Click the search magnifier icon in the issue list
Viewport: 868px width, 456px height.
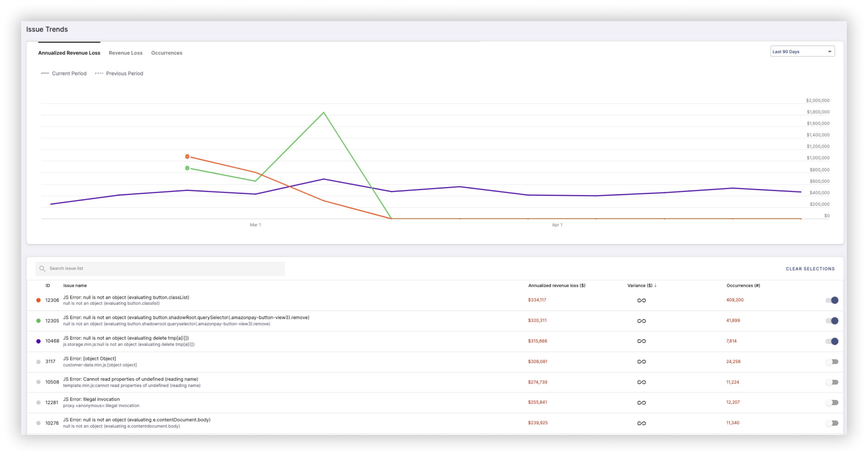click(42, 268)
